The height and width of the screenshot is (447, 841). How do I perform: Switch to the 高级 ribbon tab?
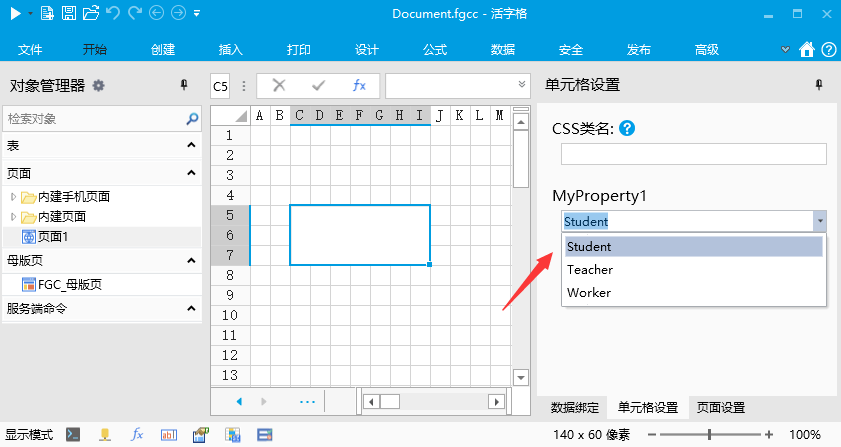coord(706,49)
